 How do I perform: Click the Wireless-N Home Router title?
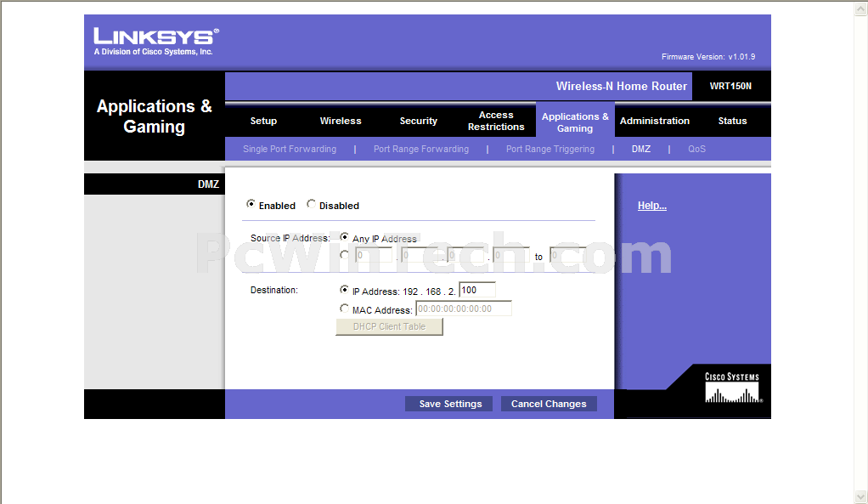[x=621, y=87]
